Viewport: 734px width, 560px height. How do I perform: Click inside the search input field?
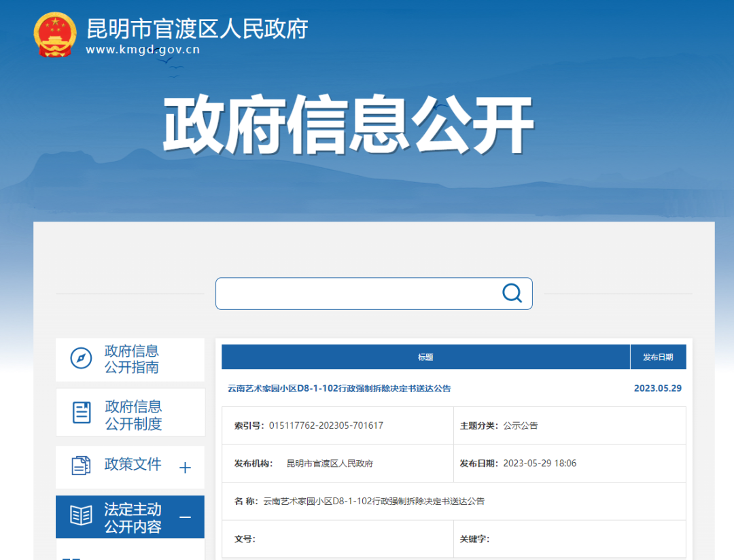(x=353, y=293)
